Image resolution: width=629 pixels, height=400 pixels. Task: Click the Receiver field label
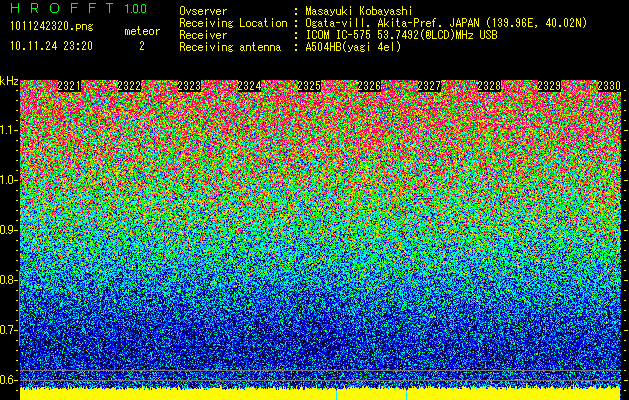click(x=203, y=35)
